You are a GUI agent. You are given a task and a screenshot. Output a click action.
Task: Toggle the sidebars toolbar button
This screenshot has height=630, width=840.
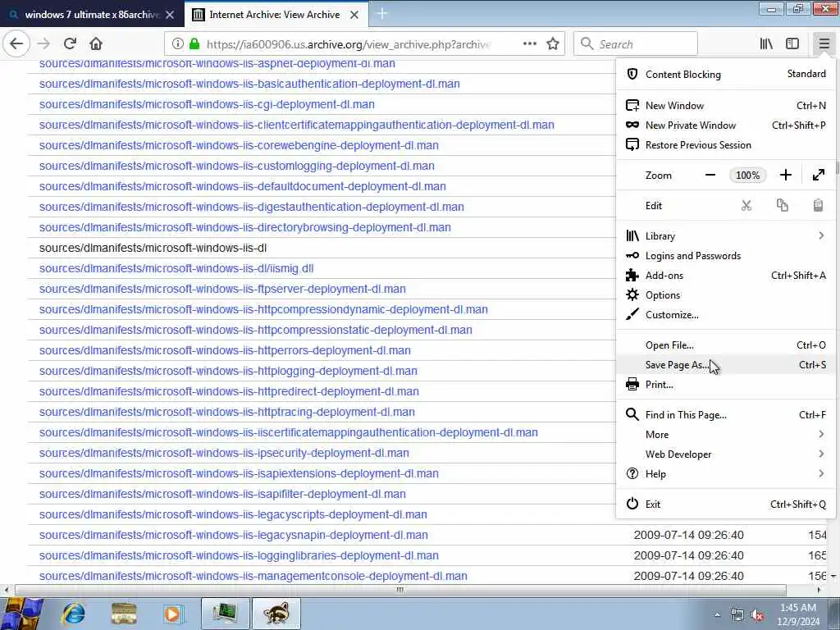(792, 44)
